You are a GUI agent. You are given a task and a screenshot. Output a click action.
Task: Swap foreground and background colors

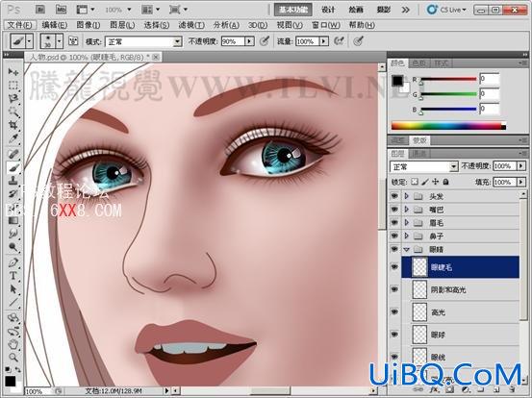tap(17, 369)
